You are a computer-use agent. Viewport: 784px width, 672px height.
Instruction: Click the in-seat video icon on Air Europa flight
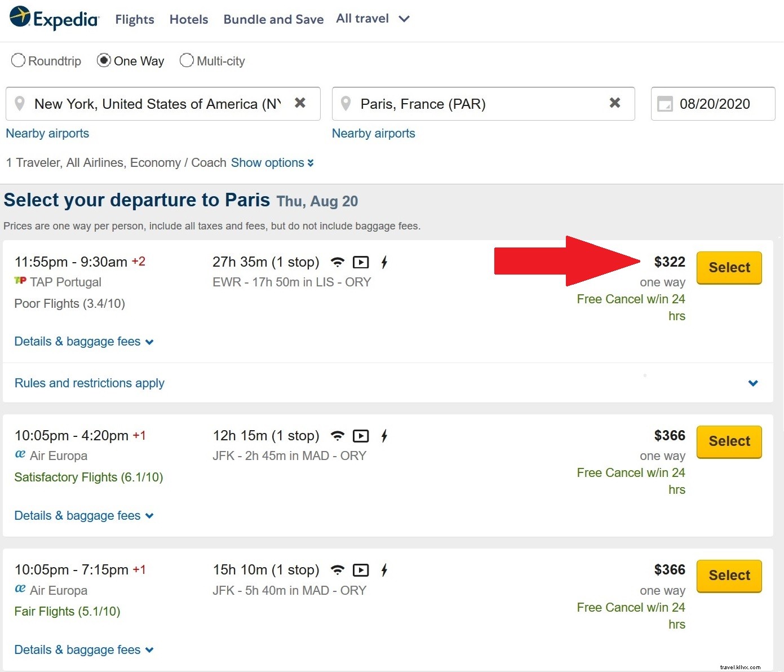(361, 435)
